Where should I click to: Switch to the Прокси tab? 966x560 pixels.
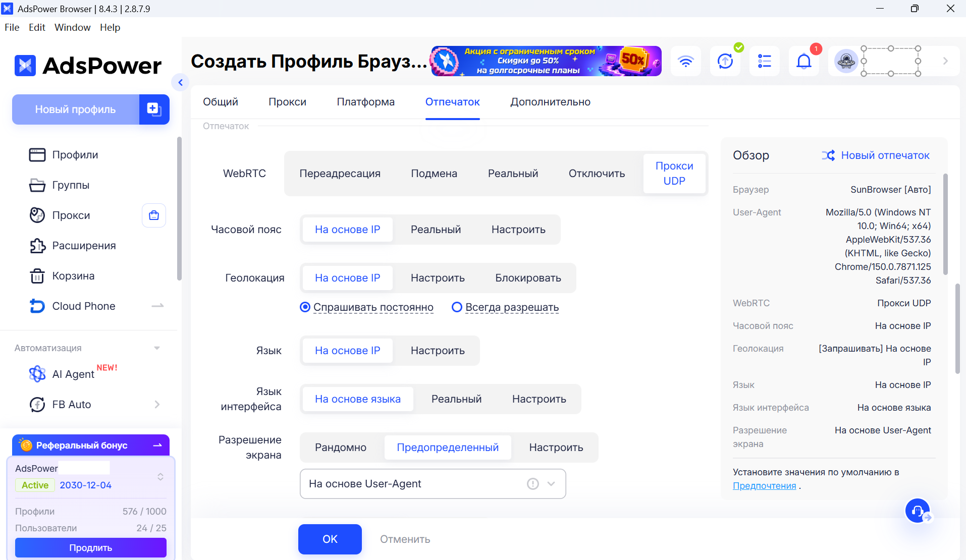click(x=287, y=102)
